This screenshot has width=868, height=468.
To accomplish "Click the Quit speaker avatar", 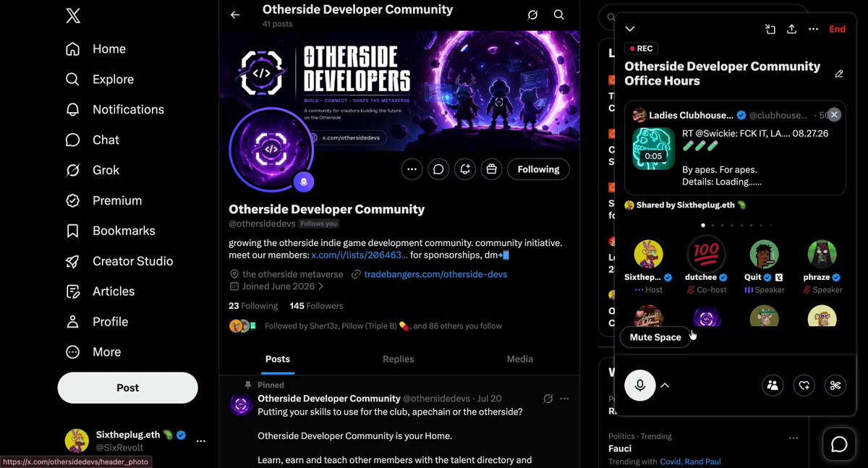I will coord(765,254).
